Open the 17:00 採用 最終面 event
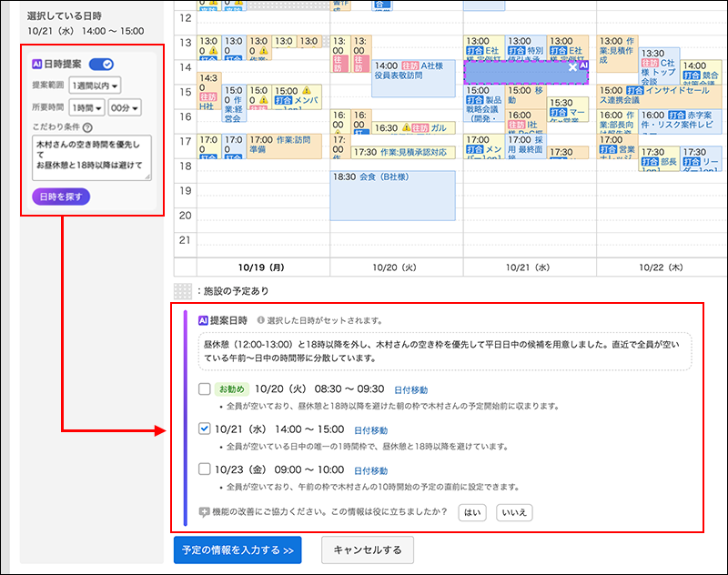 (x=526, y=146)
